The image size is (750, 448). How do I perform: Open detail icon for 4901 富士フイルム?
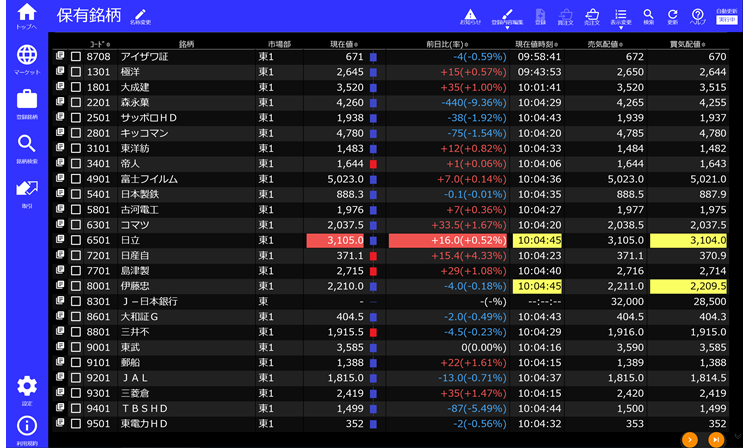click(x=60, y=178)
